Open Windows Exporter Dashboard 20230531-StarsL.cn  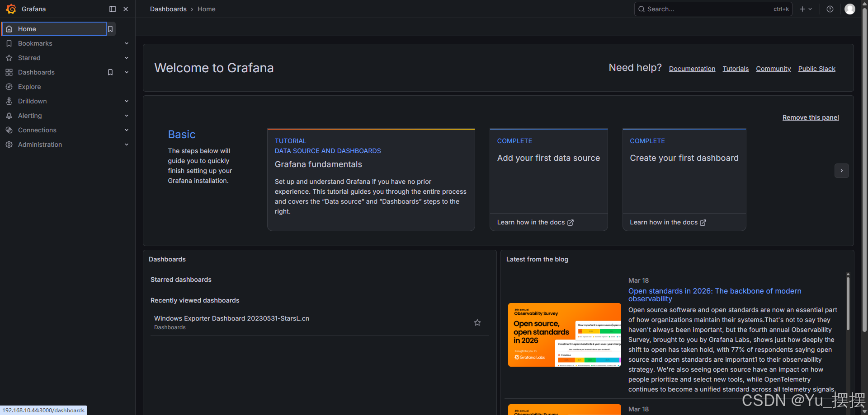231,318
